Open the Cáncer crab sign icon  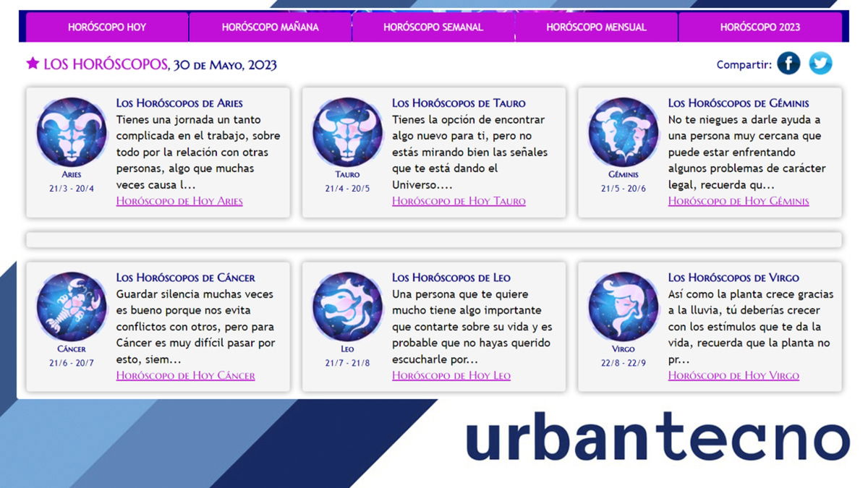pos(70,307)
